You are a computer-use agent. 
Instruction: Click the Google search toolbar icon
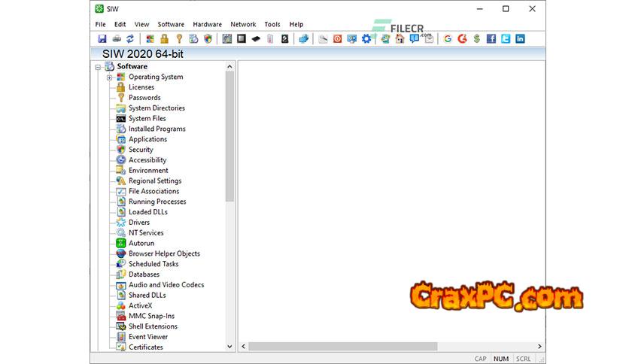448,38
